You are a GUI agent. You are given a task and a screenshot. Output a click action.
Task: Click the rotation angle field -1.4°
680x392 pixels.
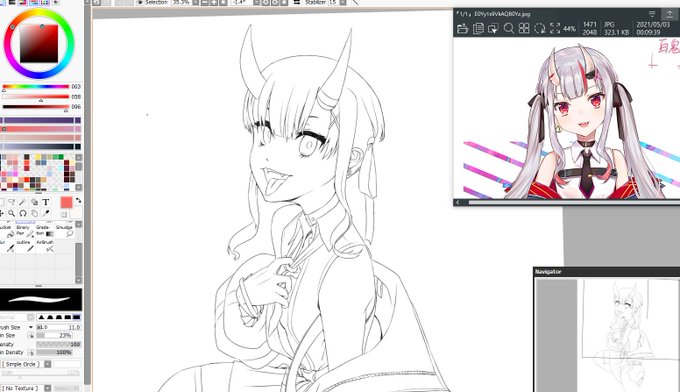point(242,2)
